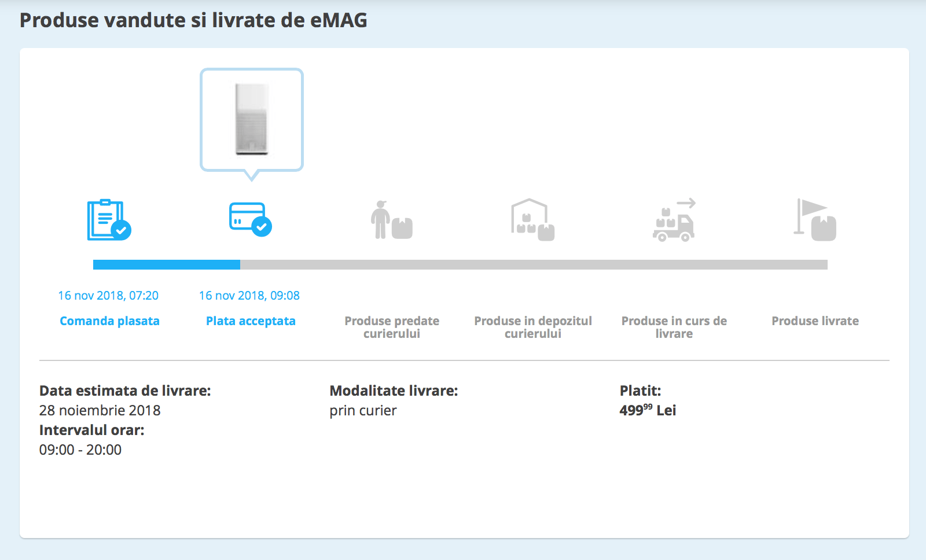Click the 499.99 Lei amount
The height and width of the screenshot is (560, 926).
pos(648,410)
